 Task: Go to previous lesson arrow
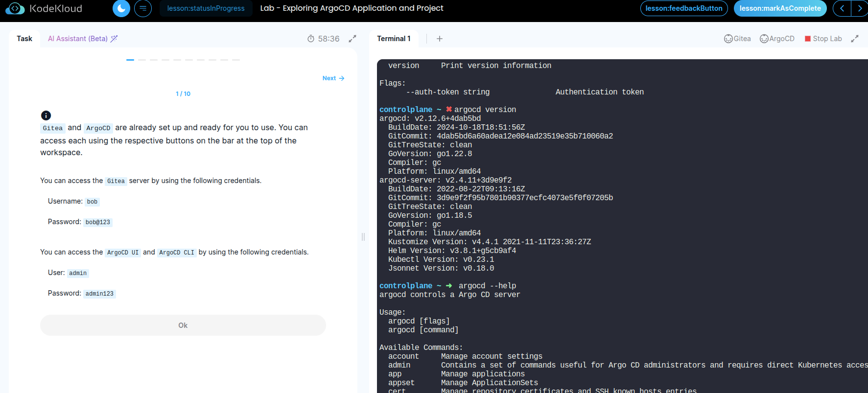coord(842,8)
